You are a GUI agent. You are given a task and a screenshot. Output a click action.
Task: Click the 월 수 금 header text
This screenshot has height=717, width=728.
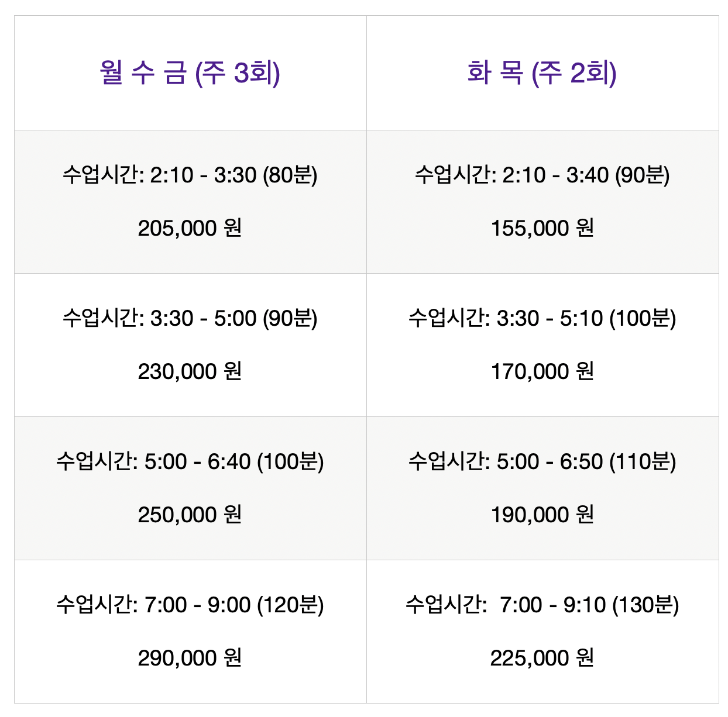(x=143, y=73)
